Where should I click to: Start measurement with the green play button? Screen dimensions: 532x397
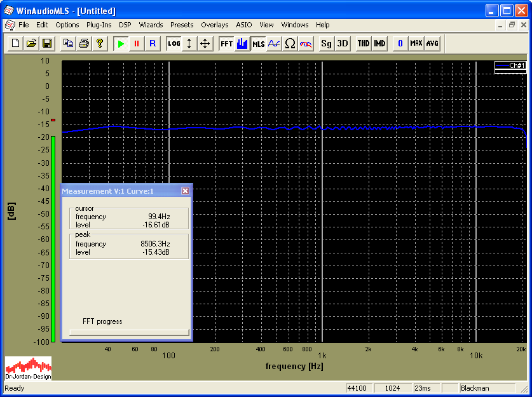pos(121,43)
